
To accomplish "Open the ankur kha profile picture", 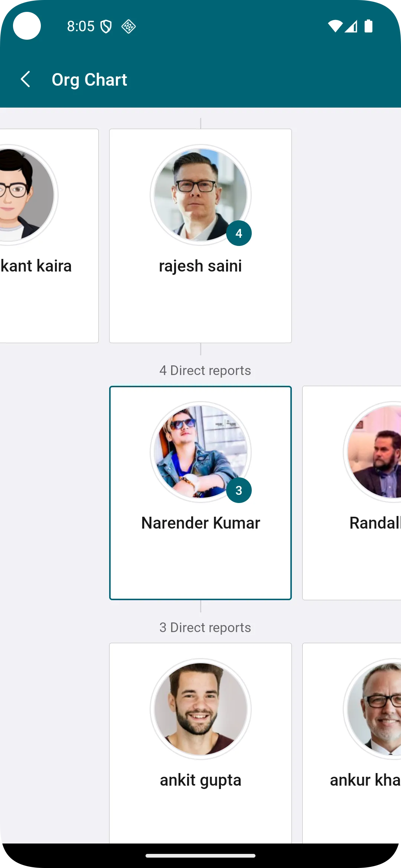I will click(374, 708).
